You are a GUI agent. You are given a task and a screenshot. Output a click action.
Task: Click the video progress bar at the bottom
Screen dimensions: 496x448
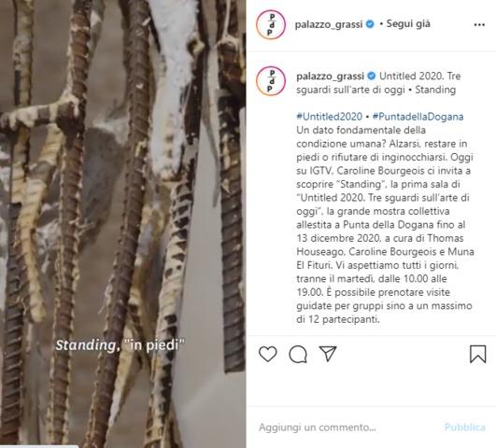pos(122,446)
